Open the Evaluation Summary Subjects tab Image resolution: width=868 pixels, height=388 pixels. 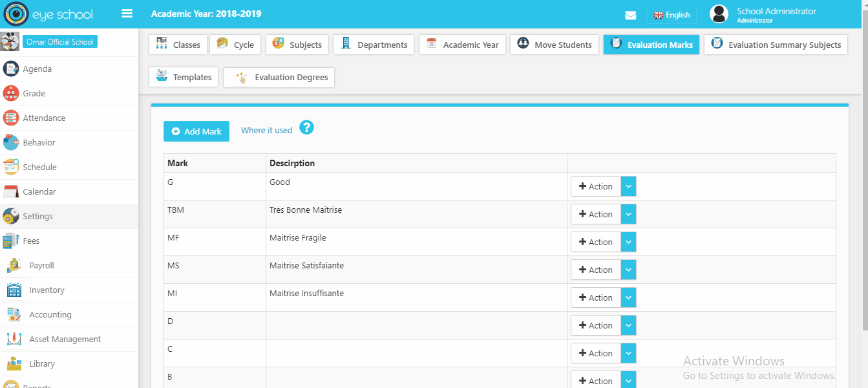pyautogui.click(x=776, y=45)
